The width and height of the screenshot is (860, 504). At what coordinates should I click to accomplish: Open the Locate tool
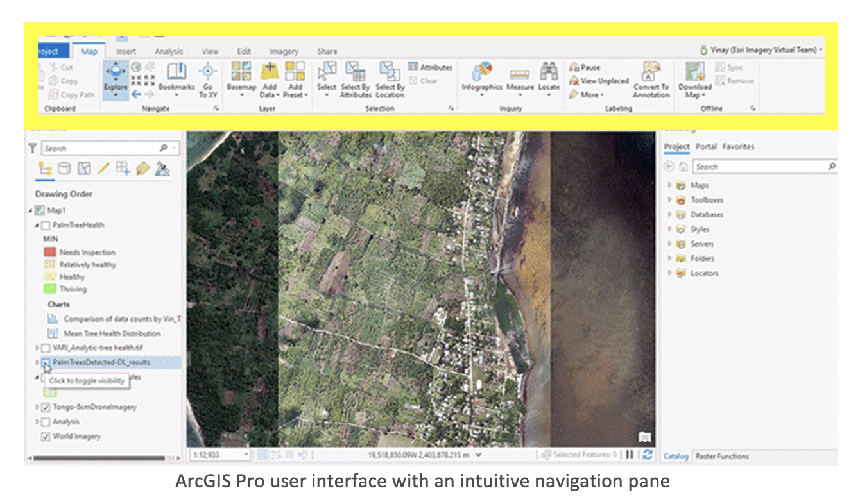click(549, 80)
